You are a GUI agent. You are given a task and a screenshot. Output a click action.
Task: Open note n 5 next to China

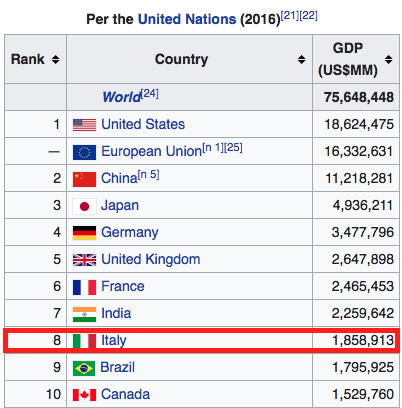coord(149,175)
